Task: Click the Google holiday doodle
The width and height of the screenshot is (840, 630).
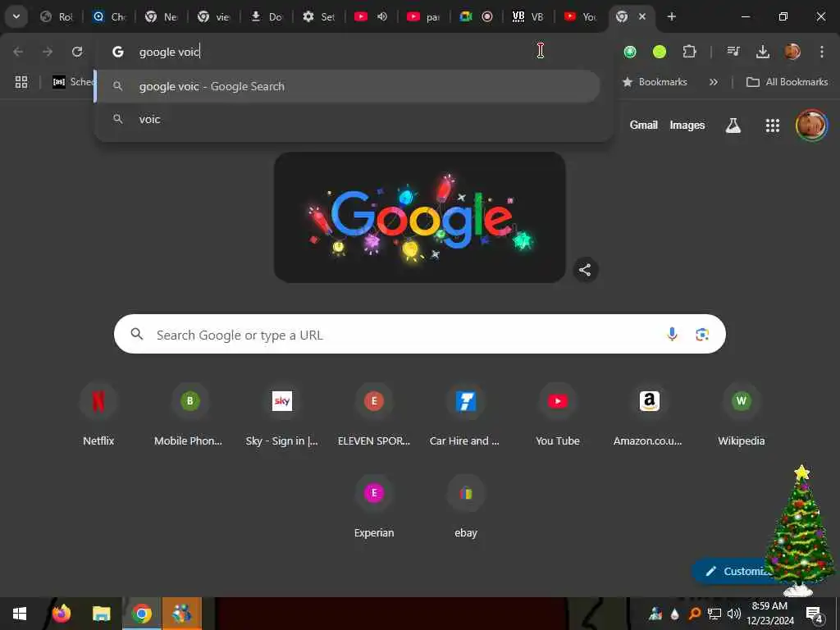Action: pyautogui.click(x=419, y=217)
